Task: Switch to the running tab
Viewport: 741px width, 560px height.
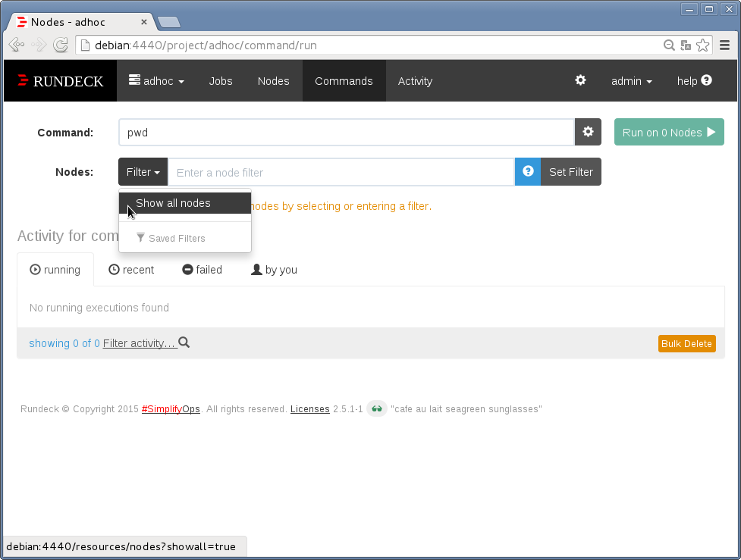Action: pos(55,270)
